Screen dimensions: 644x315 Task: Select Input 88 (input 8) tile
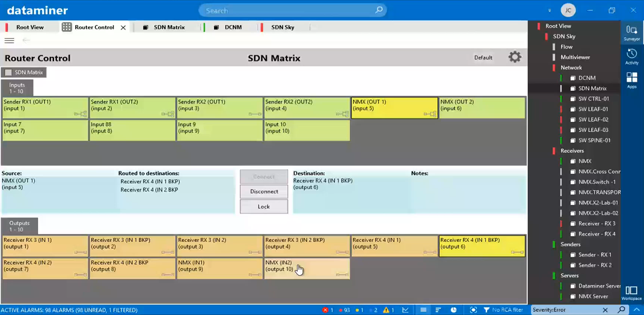tap(132, 130)
